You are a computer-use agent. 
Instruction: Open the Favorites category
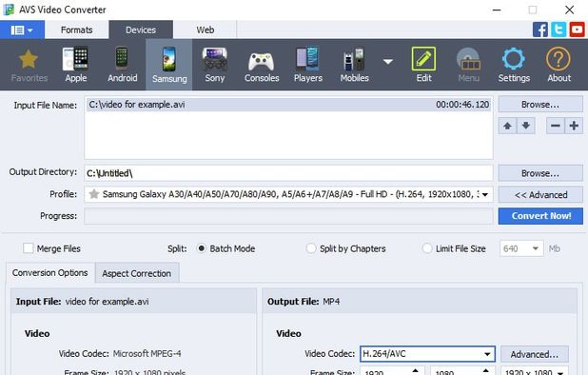tap(29, 66)
